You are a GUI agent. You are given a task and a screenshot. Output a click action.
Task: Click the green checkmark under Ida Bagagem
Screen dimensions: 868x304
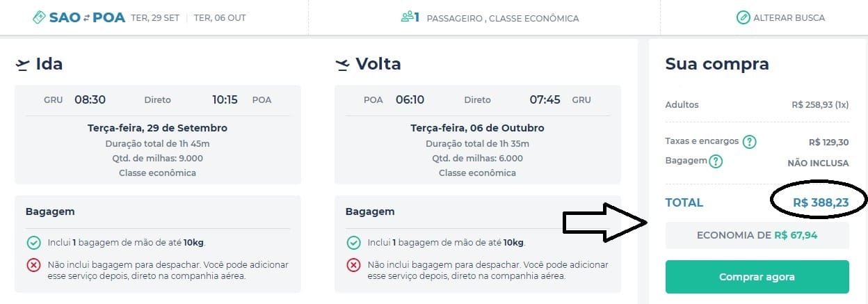tap(33, 243)
